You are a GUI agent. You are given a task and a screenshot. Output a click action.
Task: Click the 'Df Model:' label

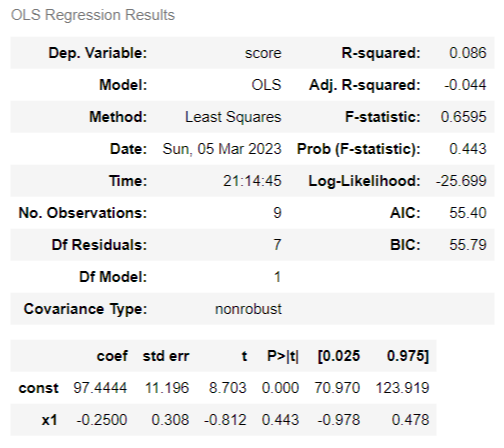coord(113,277)
